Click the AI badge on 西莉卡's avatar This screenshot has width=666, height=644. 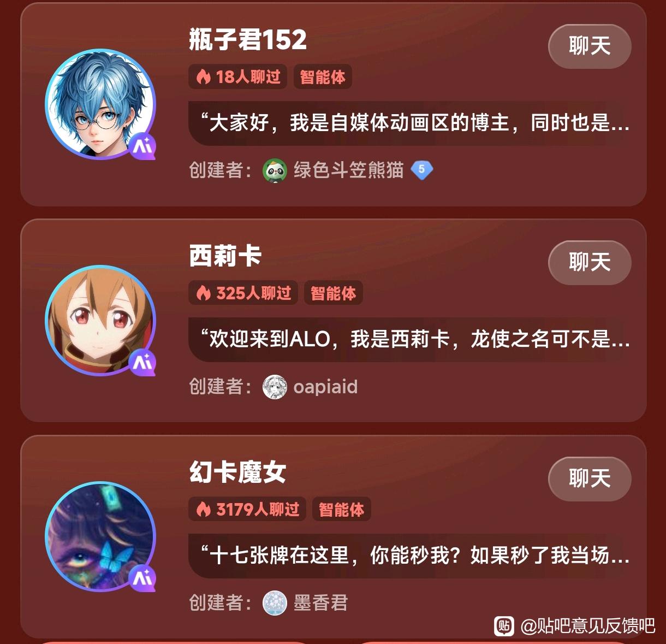click(142, 362)
